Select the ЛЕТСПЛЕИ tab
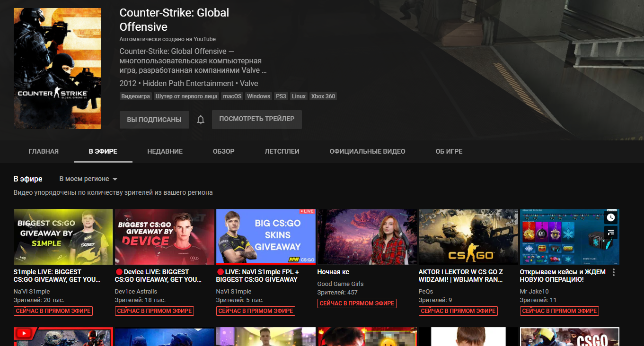The width and height of the screenshot is (644, 346). pyautogui.click(x=282, y=152)
